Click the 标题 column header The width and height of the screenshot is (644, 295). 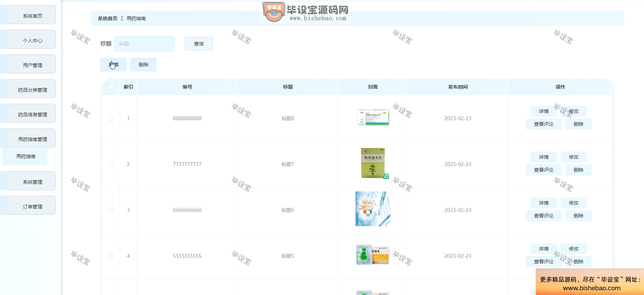[288, 87]
